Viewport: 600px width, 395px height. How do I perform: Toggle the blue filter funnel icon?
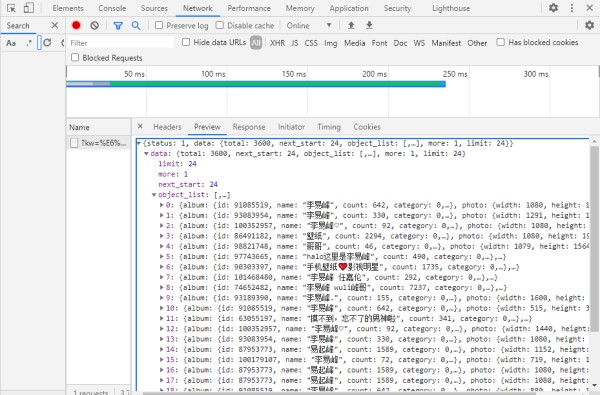click(118, 26)
